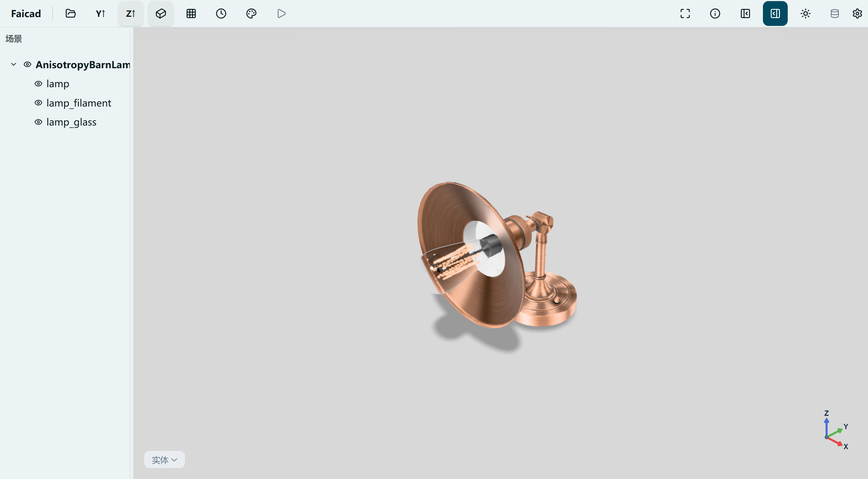Select the lamp tree item
Image resolution: width=868 pixels, height=479 pixels.
click(58, 84)
